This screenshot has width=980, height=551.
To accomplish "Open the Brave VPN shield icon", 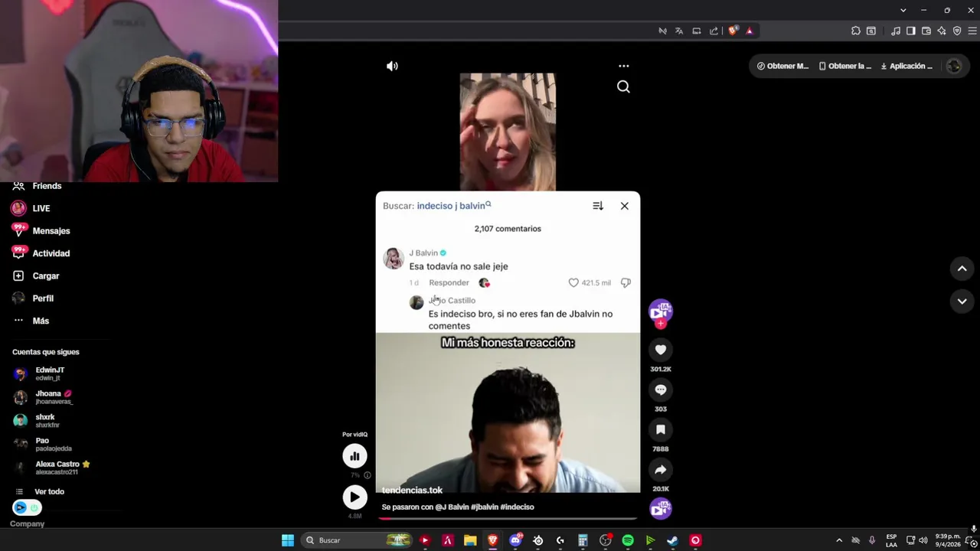I will point(957,31).
